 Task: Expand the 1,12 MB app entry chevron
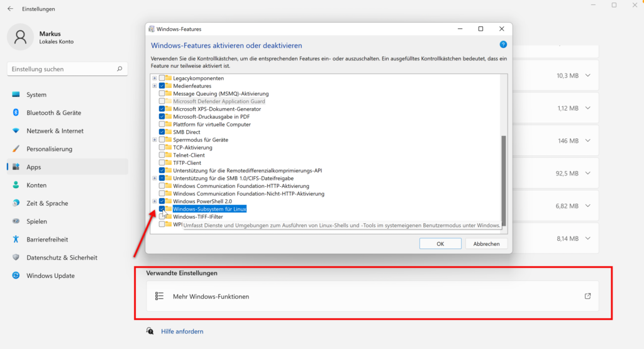click(x=588, y=108)
